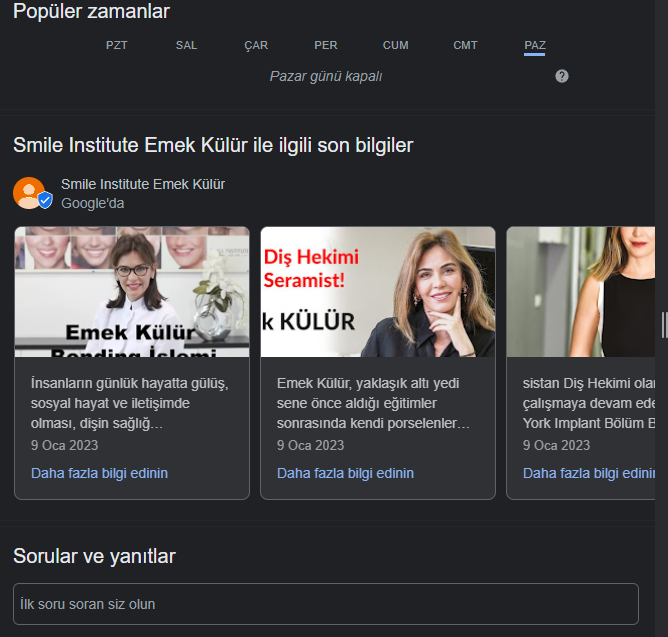Click the post text 'Emek Külür, yaklaşık altı yedi'
The image size is (668, 637).
373,403
